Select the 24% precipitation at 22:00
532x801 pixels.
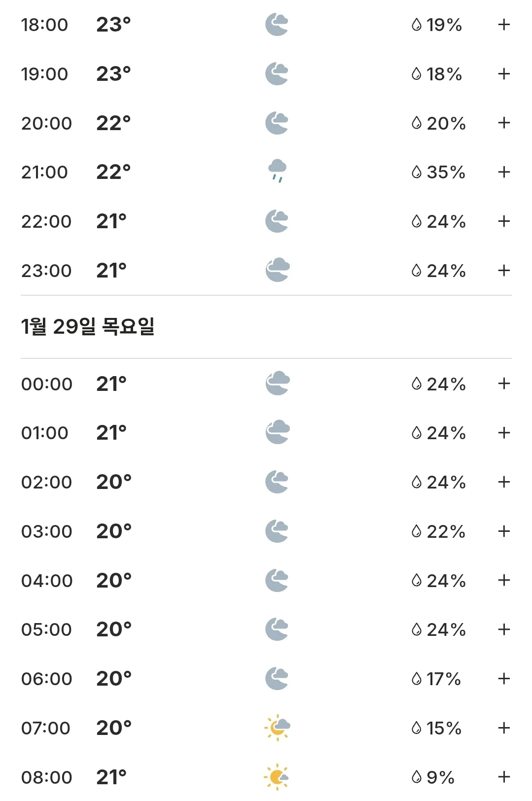pyautogui.click(x=446, y=221)
